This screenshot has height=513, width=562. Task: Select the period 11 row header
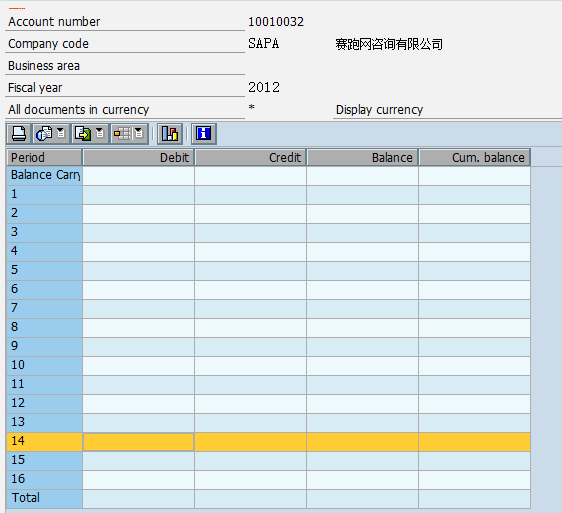[x=44, y=384]
